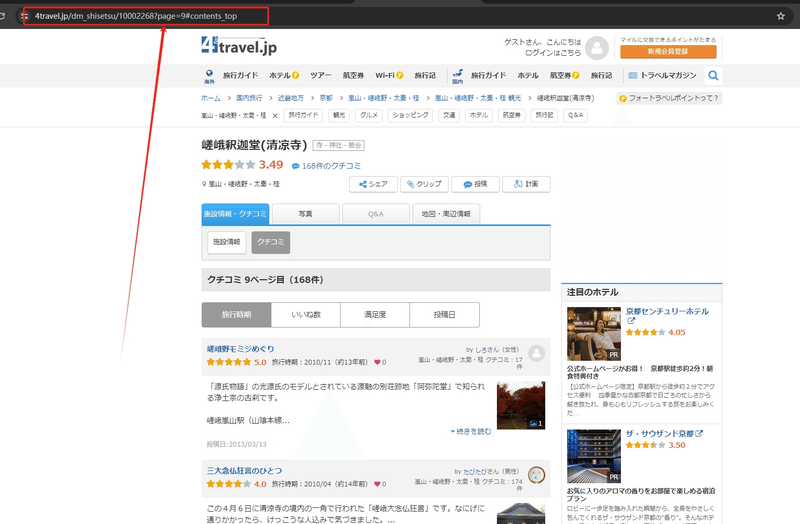Image resolution: width=800 pixels, height=524 pixels.
Task: Switch to the 写真 tab
Action: tap(306, 214)
